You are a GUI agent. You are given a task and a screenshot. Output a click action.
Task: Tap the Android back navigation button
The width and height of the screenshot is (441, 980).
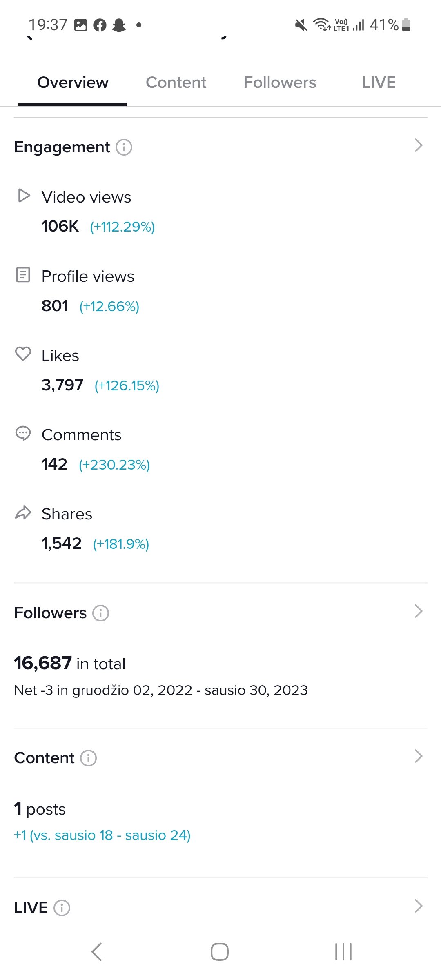pyautogui.click(x=97, y=952)
